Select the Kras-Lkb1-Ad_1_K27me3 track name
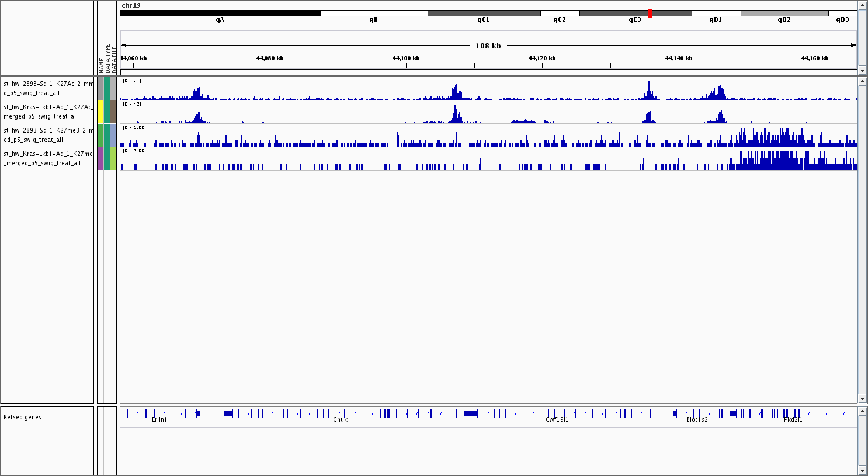868x476 pixels. click(48, 158)
